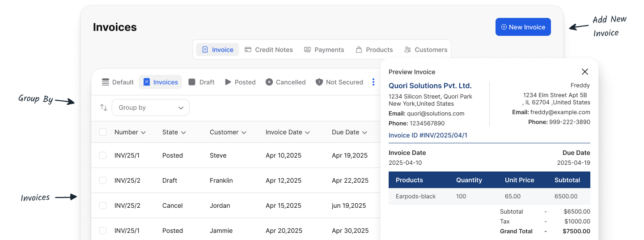Click the Customers people icon
This screenshot has height=240, width=644.
[407, 50]
